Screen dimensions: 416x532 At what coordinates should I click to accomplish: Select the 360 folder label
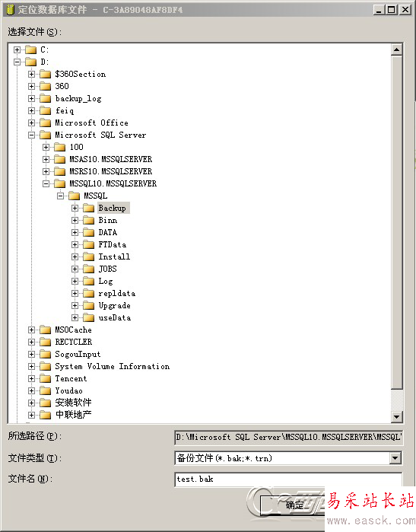[62, 87]
